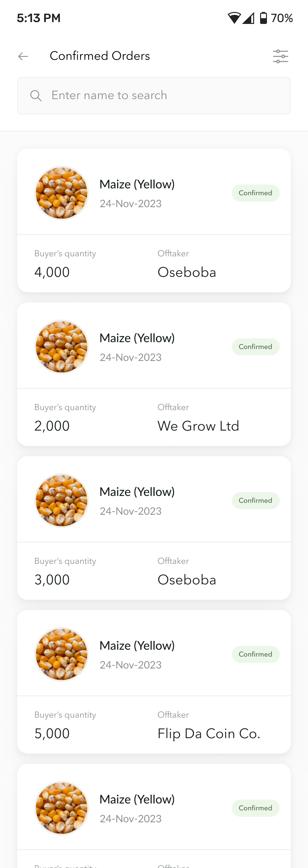Check the battery icon in the status bar
This screenshot has width=308, height=868.
(x=264, y=18)
